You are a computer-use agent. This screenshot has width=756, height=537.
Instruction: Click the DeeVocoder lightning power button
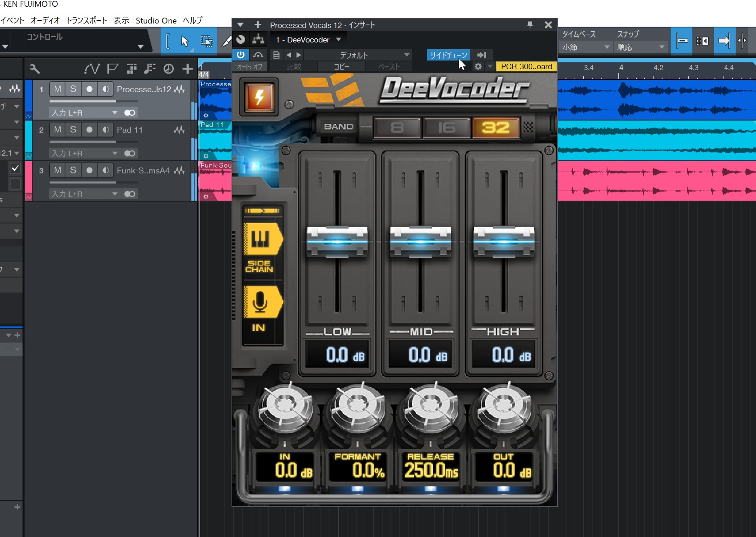click(x=259, y=97)
